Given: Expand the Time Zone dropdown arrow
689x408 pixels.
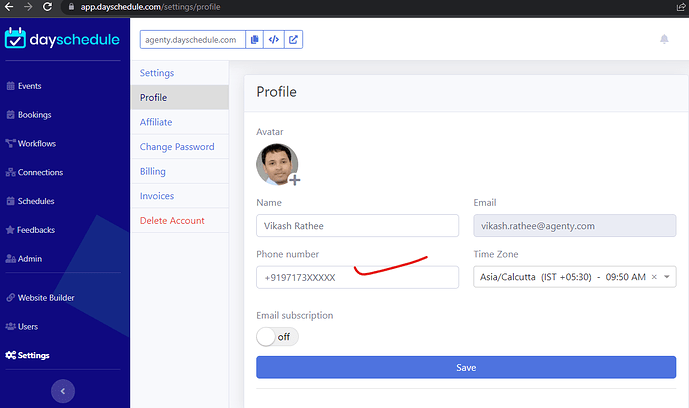Looking at the screenshot, I should point(667,277).
